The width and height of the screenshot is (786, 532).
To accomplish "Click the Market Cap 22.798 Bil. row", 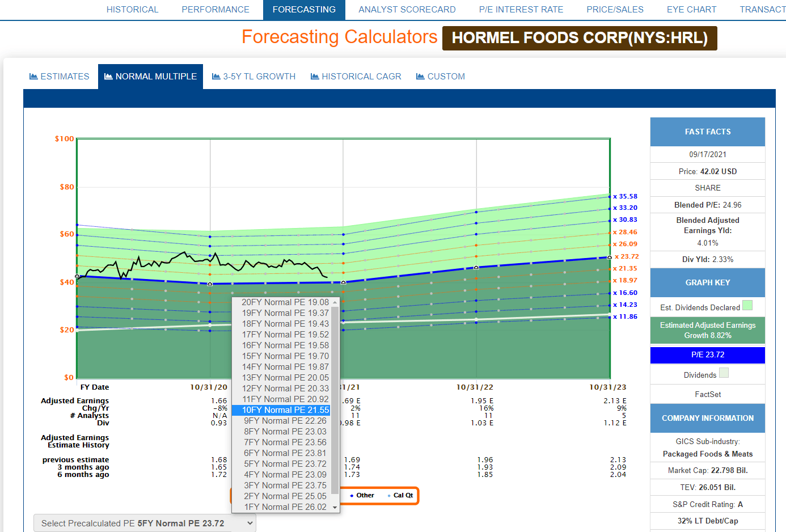I will tap(708, 470).
